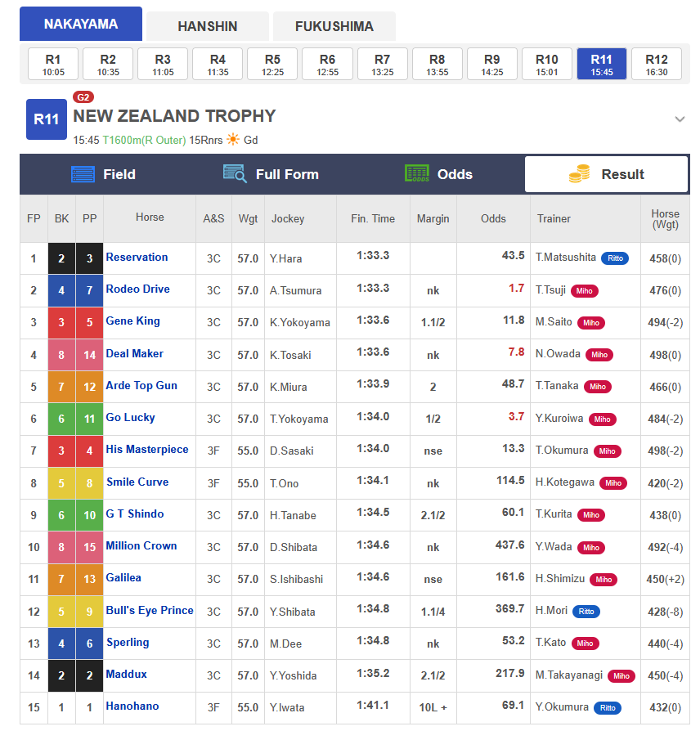Click the Full Form magnifier icon
The image size is (700, 731).
tap(235, 174)
